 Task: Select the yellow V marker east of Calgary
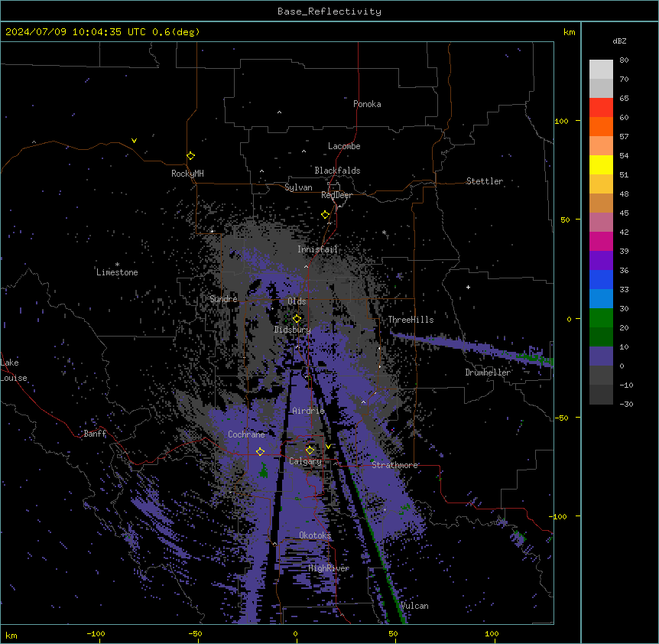pos(328,447)
